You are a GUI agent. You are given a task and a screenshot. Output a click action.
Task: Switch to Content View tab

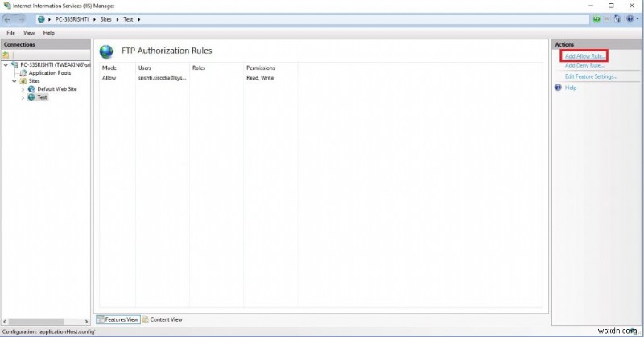click(163, 319)
